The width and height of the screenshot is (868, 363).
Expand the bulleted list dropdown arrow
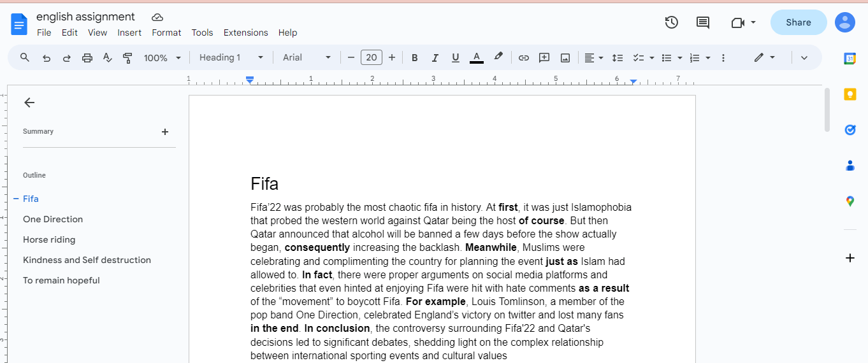click(680, 58)
